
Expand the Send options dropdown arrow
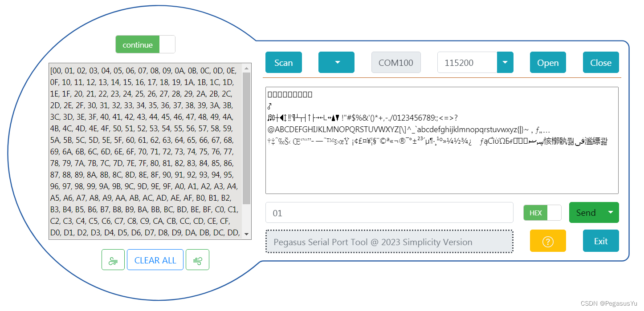pyautogui.click(x=611, y=212)
